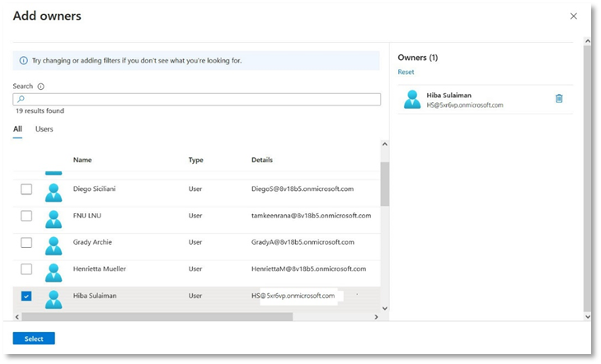Screen dimensions: 601x364
Task: Click the Reset link under Owners
Action: pos(406,72)
